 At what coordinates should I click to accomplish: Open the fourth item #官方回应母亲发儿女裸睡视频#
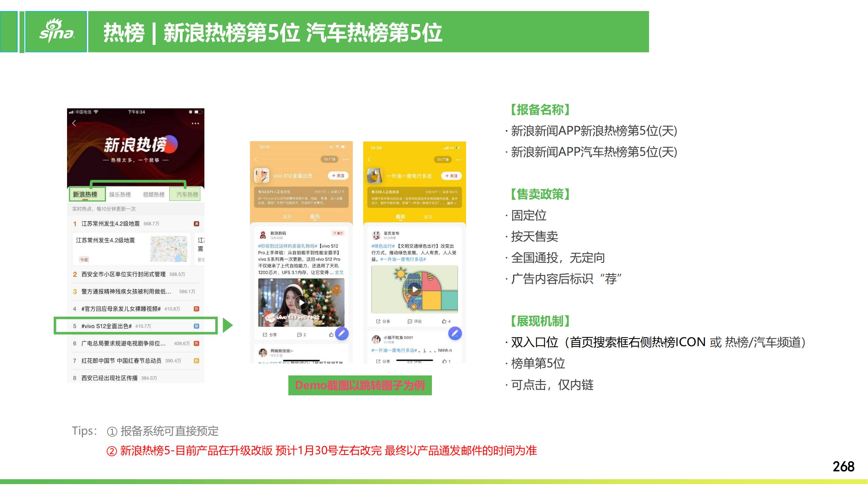tap(121, 309)
